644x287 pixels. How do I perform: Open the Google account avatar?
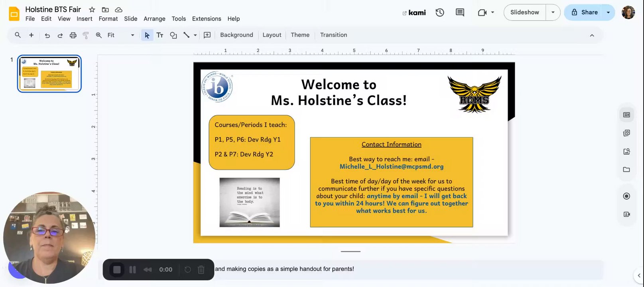pyautogui.click(x=628, y=12)
